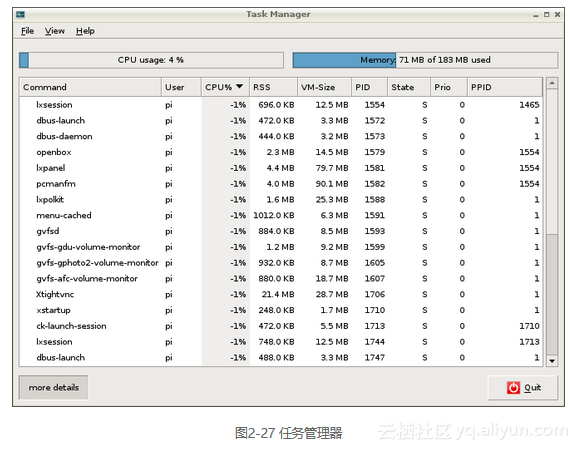Click the red power Quit icon
This screenshot has height=451, width=579.
(x=513, y=387)
